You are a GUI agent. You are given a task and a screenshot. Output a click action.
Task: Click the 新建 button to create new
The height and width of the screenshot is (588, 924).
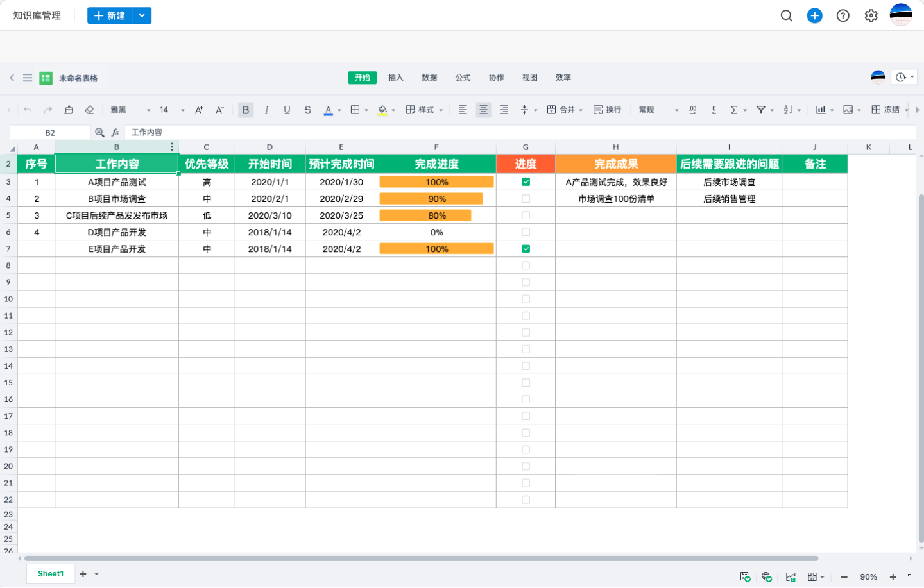(x=109, y=15)
